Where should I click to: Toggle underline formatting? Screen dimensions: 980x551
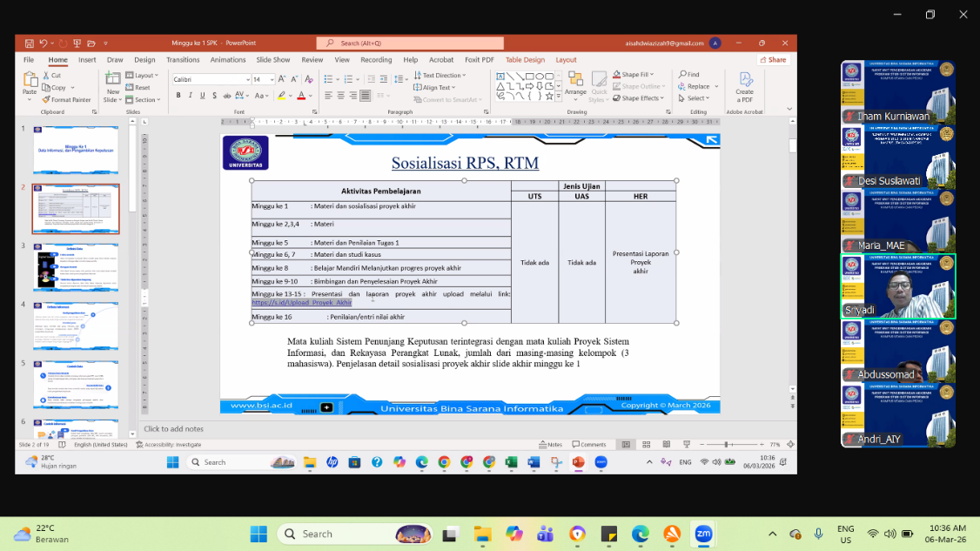pyautogui.click(x=202, y=96)
